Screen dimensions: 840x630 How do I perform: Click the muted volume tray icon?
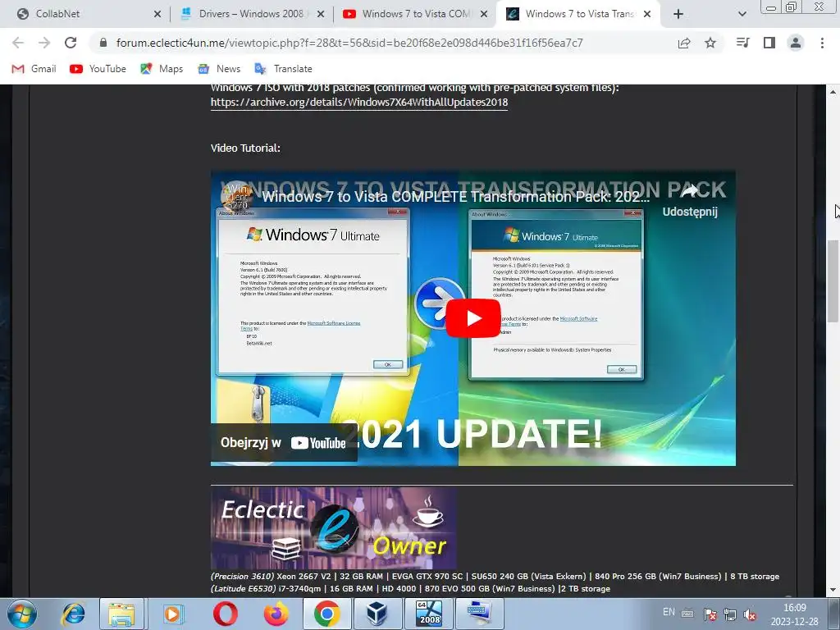point(750,614)
